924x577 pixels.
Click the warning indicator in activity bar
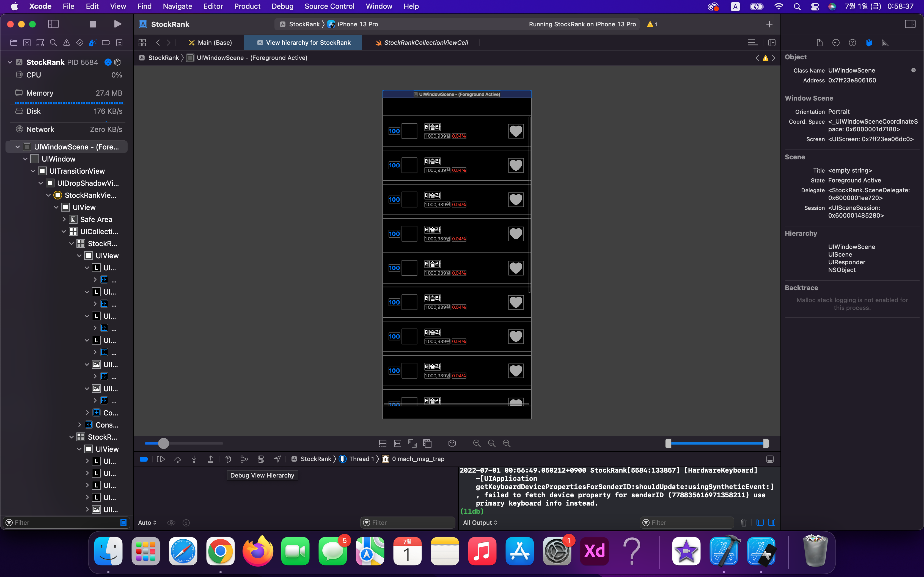click(652, 24)
